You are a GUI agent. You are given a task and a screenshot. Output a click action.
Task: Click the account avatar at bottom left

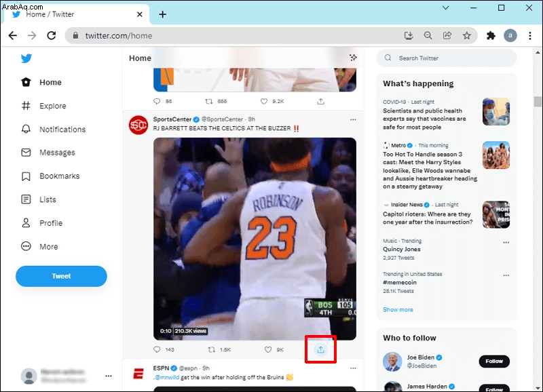[x=29, y=376]
